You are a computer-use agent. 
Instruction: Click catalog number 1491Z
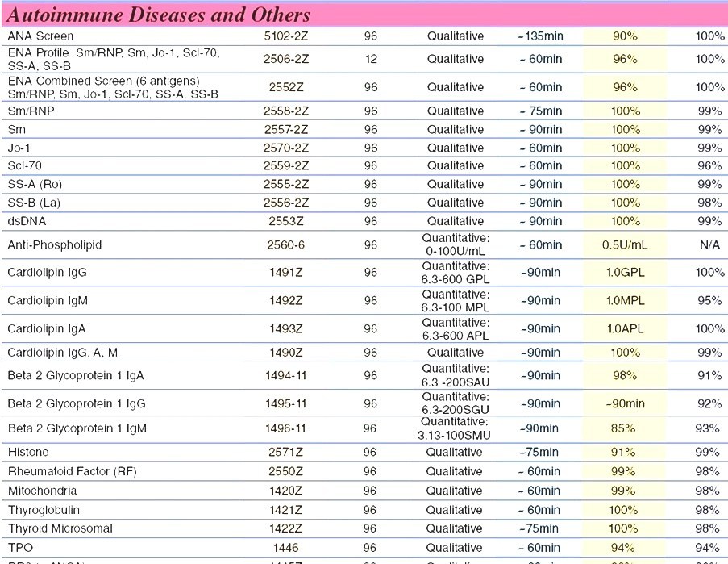286,273
